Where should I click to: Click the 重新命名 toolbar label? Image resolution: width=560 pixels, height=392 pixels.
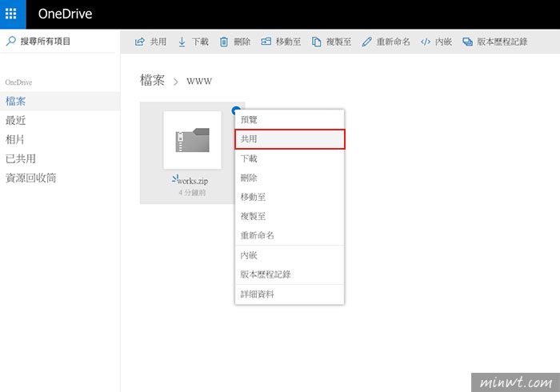[x=394, y=42]
